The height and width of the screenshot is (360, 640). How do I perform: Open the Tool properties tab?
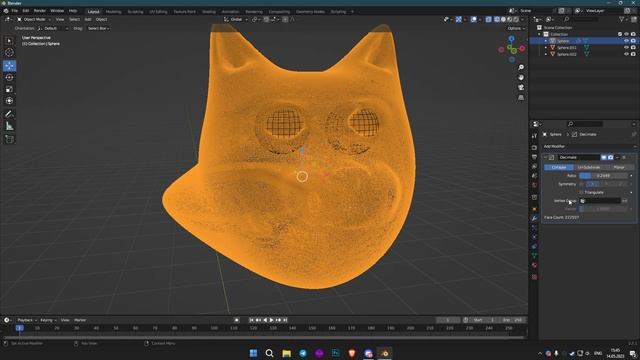click(x=534, y=136)
